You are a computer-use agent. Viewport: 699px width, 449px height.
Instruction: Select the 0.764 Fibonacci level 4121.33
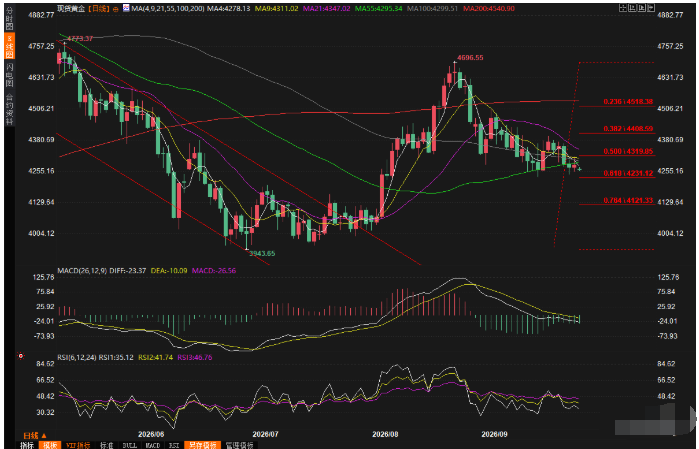(628, 200)
